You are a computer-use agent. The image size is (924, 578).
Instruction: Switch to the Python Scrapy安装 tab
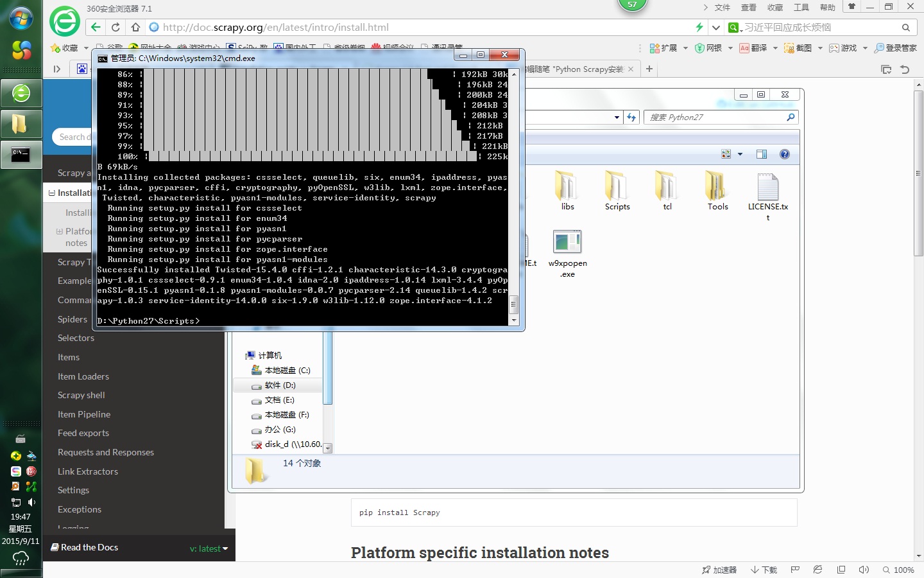(578, 69)
